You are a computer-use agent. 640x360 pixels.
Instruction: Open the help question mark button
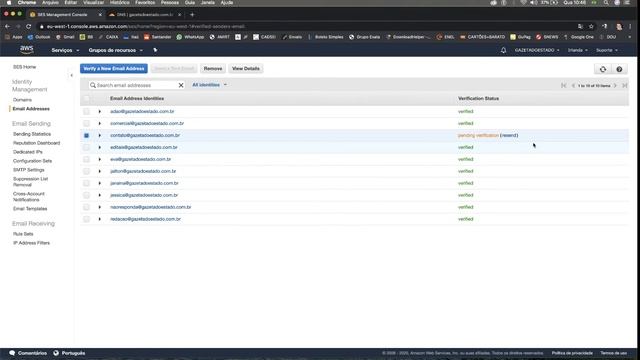[x=619, y=69]
